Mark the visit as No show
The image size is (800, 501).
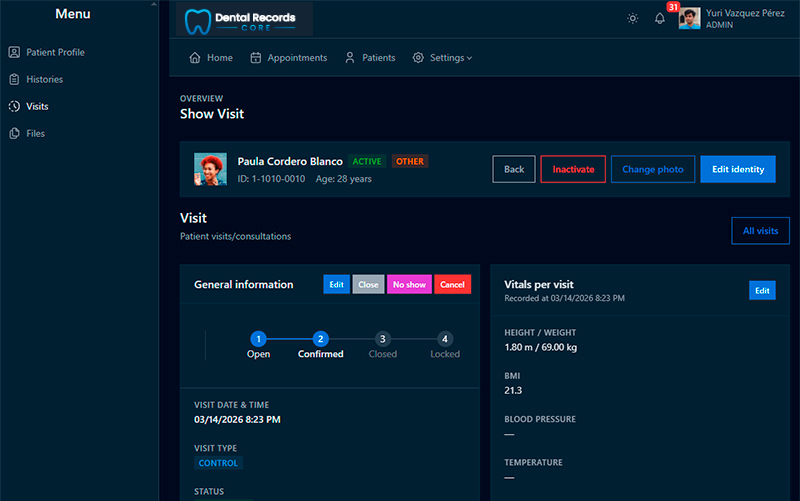(x=409, y=284)
